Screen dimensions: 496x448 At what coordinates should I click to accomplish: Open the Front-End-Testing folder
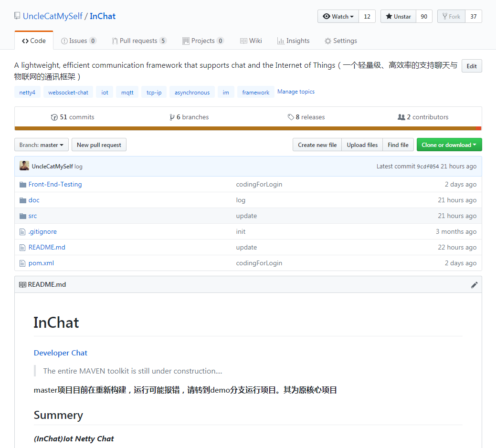coord(55,184)
